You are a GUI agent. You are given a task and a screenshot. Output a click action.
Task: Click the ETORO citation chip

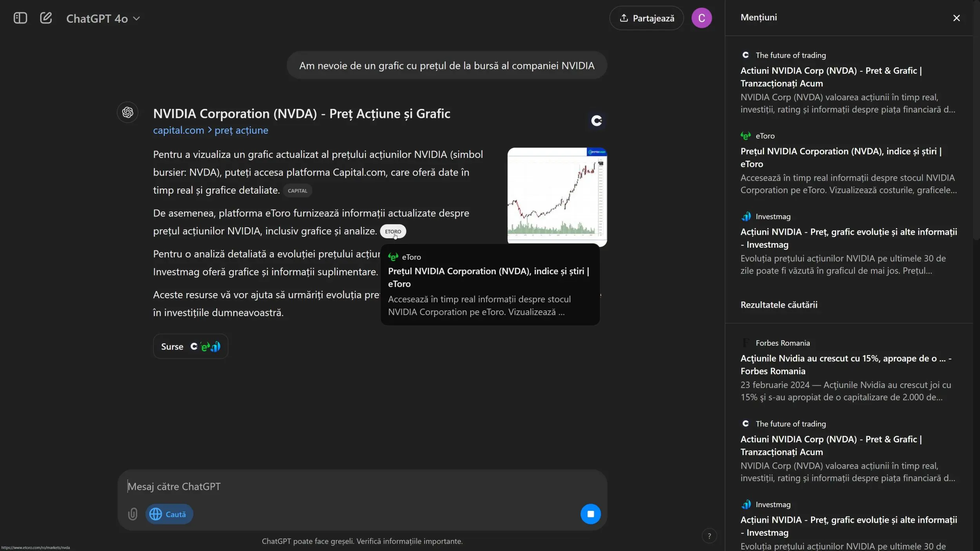click(x=393, y=232)
